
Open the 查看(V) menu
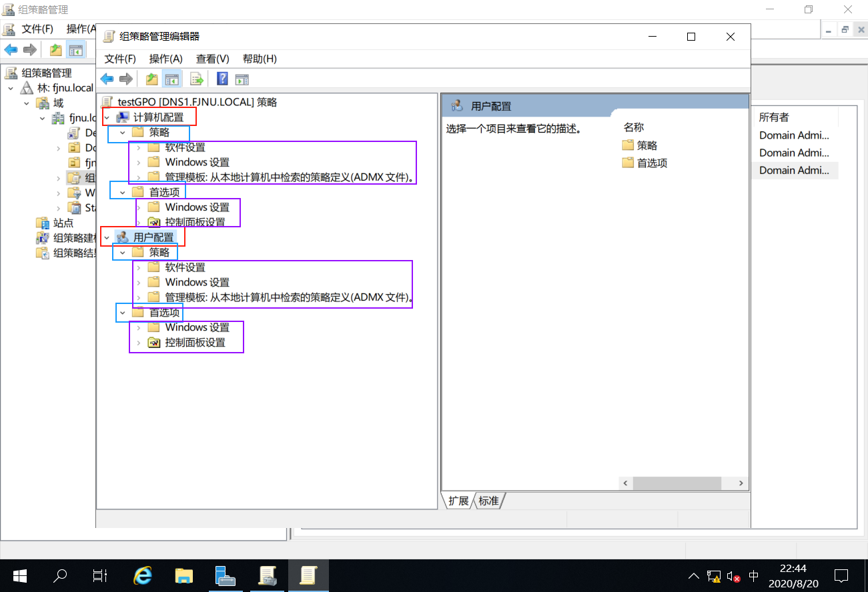pos(213,59)
